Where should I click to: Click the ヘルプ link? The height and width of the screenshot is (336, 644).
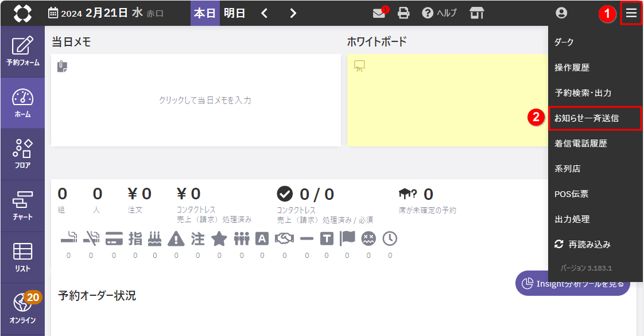point(440,13)
